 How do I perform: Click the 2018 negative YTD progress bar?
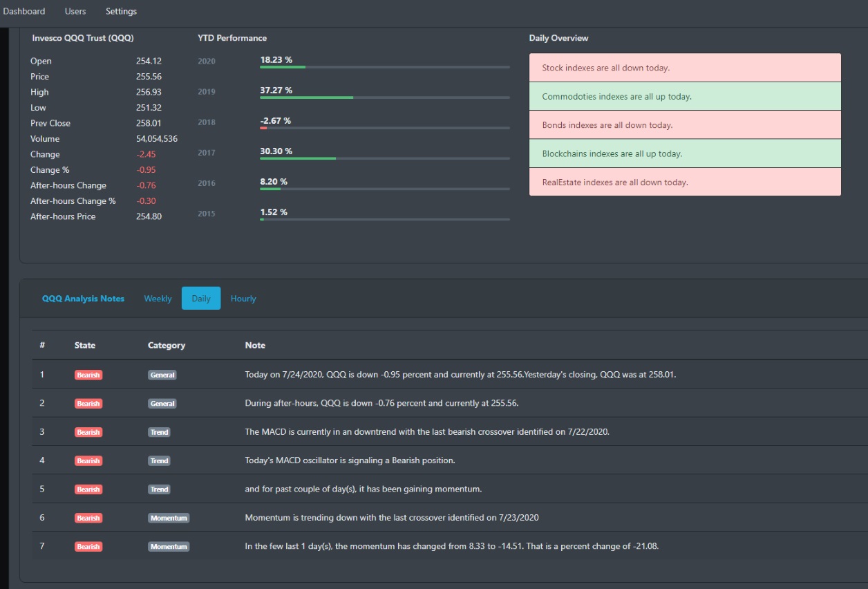[x=385, y=128]
